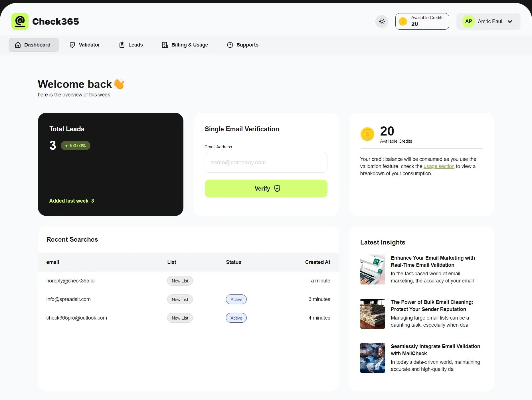Open the usage section link
532x400 pixels.
pos(439,166)
